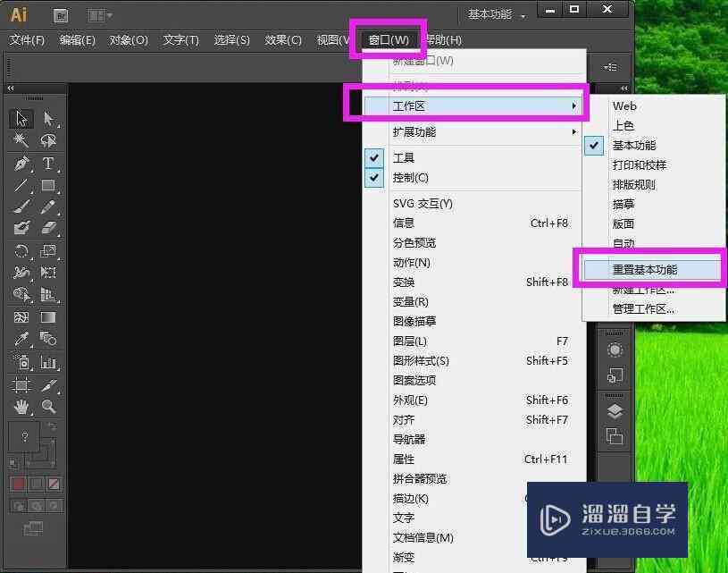Screen dimensions: 728x573
Task: Open Adobe Bridge via Br icon
Action: pos(61,16)
